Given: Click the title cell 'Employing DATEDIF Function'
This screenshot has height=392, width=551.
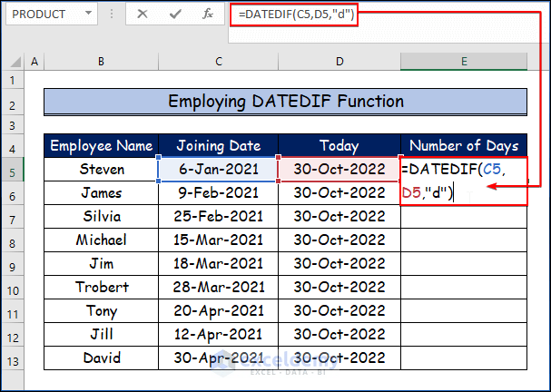Looking at the screenshot, I should [x=285, y=102].
